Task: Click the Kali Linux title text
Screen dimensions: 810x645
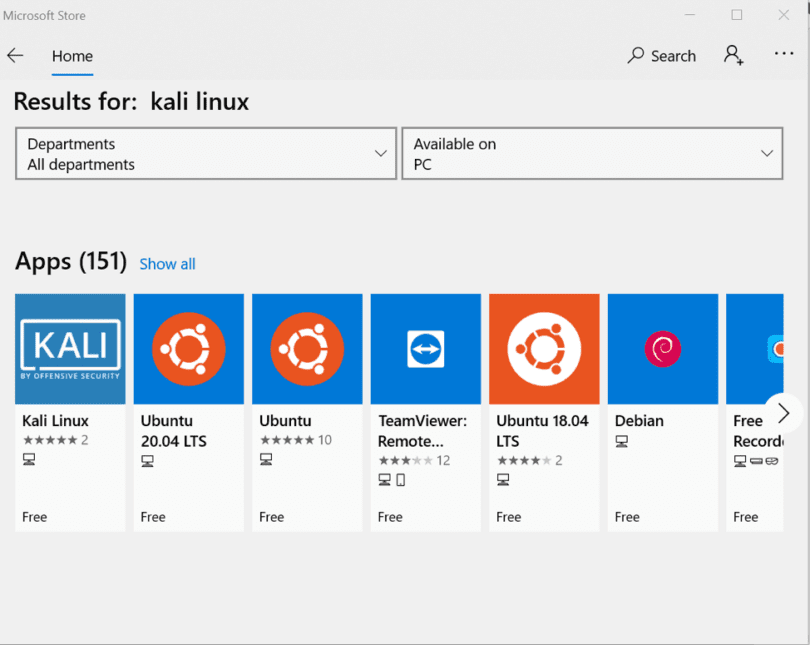Action: (x=55, y=421)
